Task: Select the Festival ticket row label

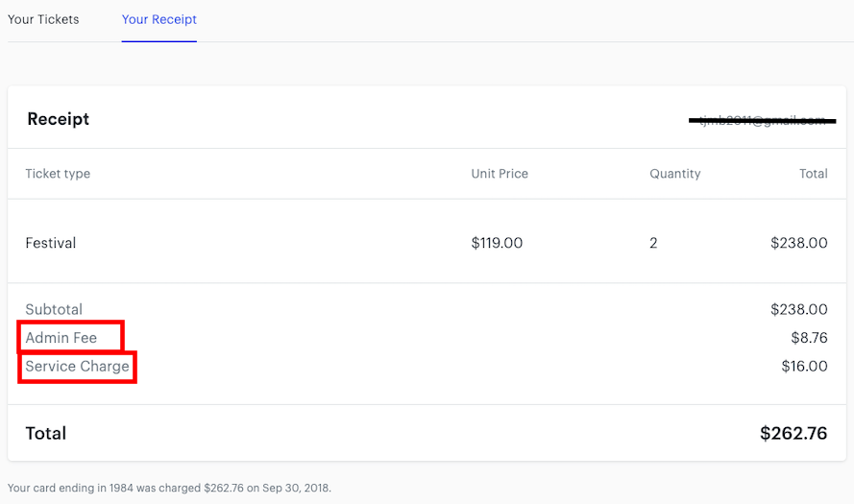Action: (51, 243)
